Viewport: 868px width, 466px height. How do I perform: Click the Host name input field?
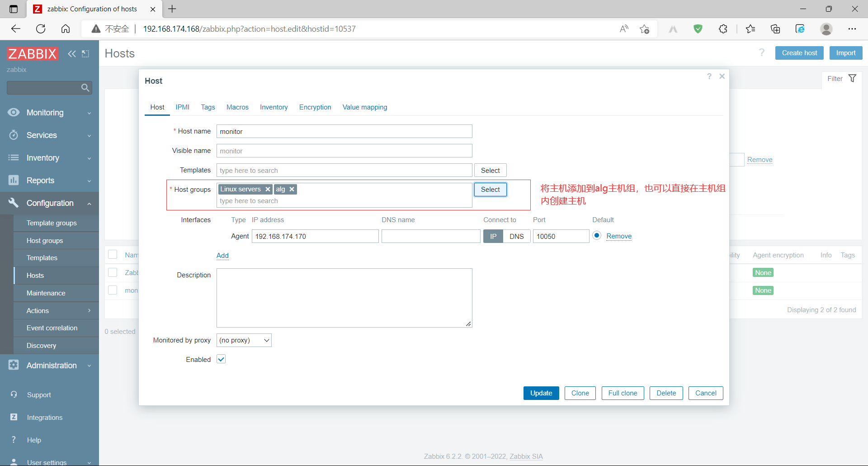tap(344, 131)
